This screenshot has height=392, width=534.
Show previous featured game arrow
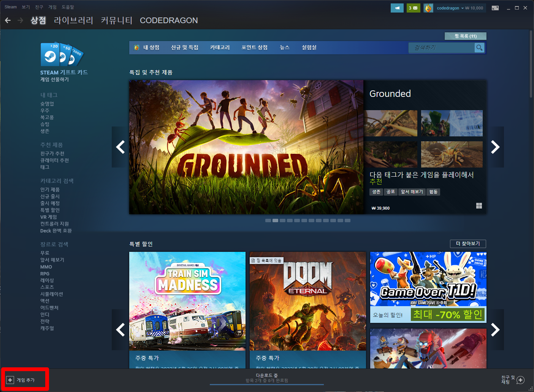pyautogui.click(x=120, y=147)
